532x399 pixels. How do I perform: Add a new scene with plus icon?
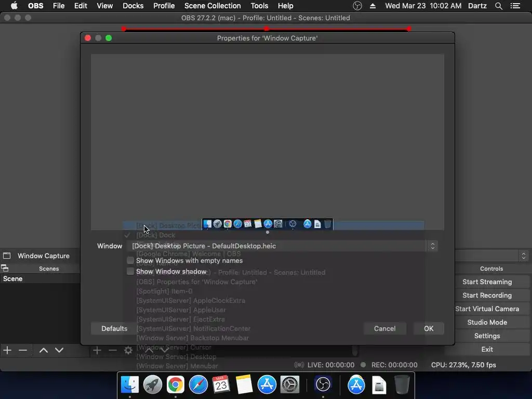[7, 350]
